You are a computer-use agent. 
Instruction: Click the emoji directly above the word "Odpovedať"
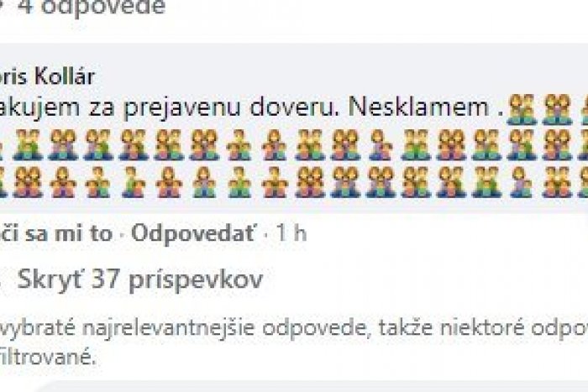[204, 182]
